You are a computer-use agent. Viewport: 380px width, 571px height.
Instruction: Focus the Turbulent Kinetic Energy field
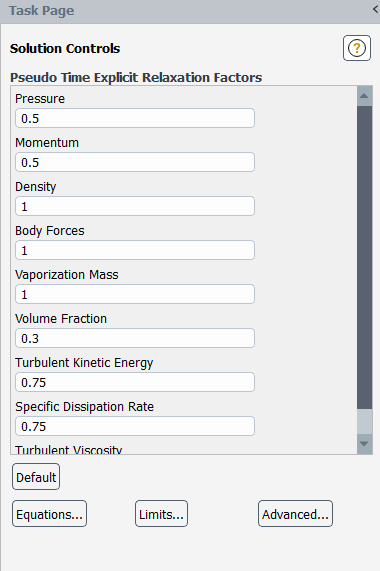[135, 382]
